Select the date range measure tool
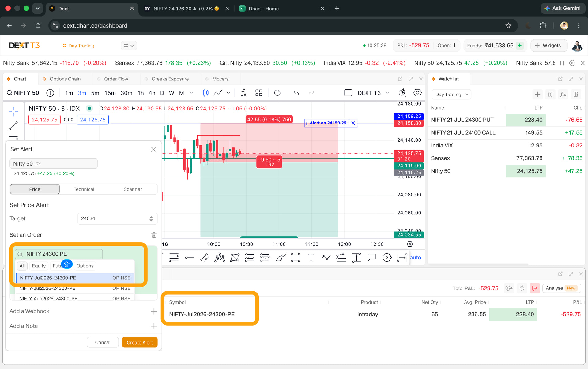 tap(402, 258)
